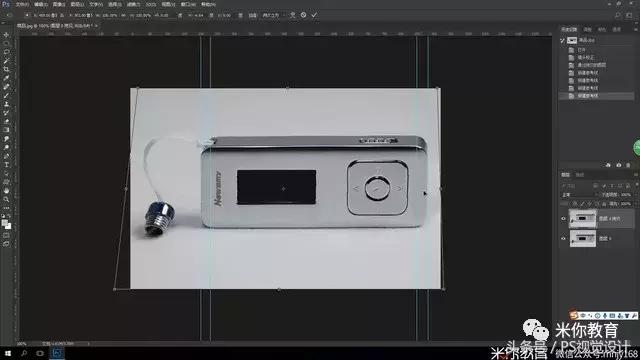Image resolution: width=640 pixels, height=360 pixels.
Task: Open the Windows Start menu
Action: (x=8, y=353)
